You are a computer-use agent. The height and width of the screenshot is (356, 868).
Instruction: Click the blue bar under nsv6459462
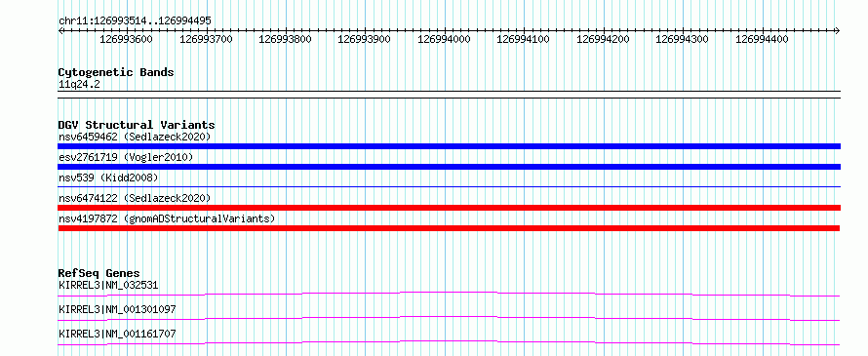click(x=449, y=146)
